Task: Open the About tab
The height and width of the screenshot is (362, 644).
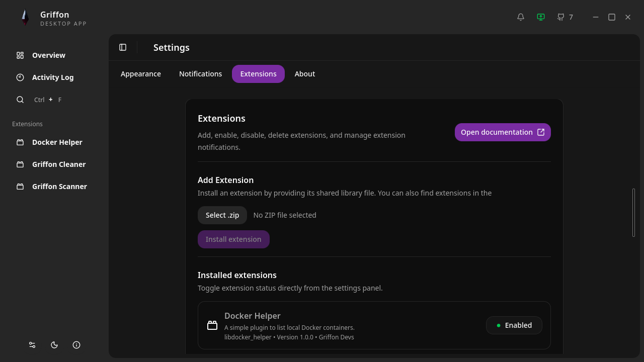Action: tap(305, 74)
